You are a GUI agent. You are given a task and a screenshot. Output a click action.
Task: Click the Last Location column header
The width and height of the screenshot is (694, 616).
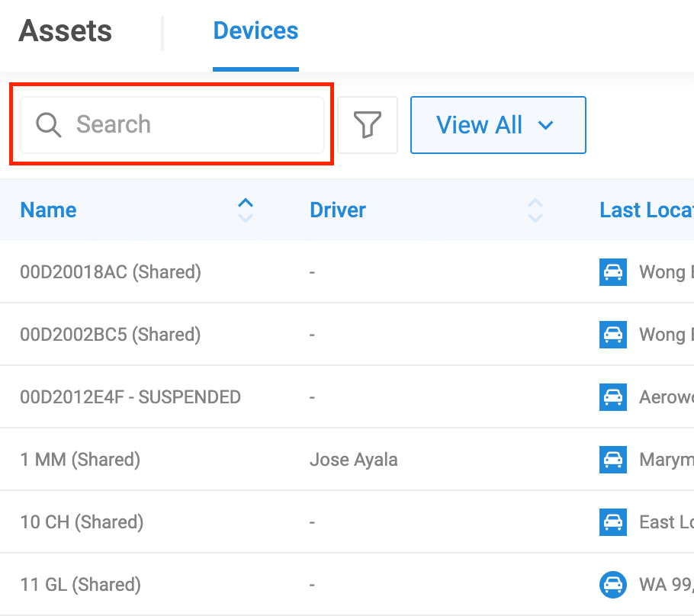647,210
